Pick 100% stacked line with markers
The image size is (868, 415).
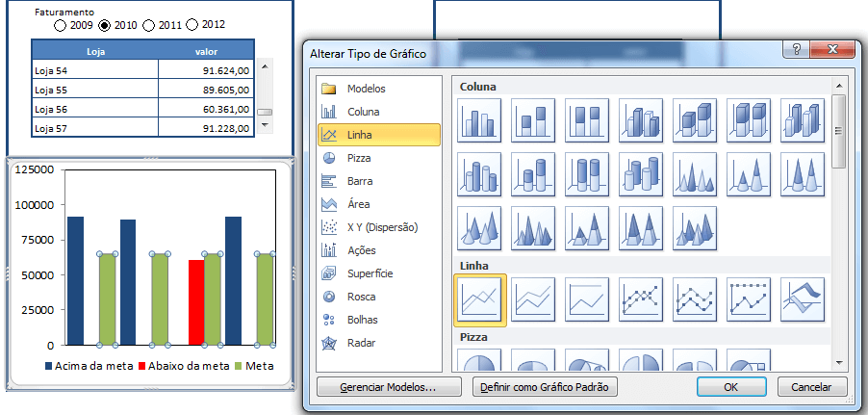[749, 299]
